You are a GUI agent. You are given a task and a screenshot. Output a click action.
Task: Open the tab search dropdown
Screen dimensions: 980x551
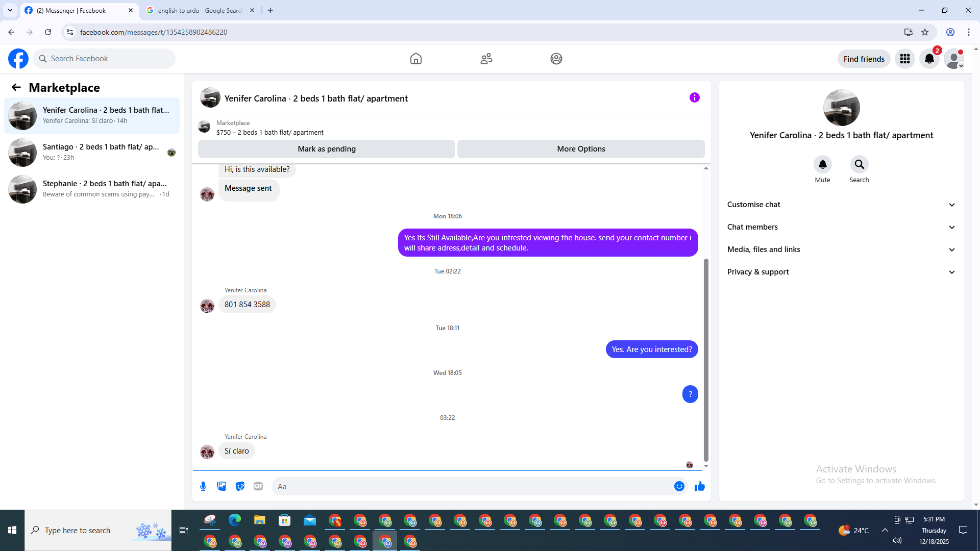tap(10, 10)
